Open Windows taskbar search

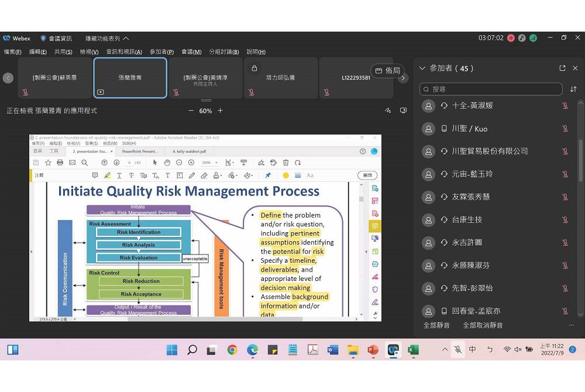coord(192,350)
